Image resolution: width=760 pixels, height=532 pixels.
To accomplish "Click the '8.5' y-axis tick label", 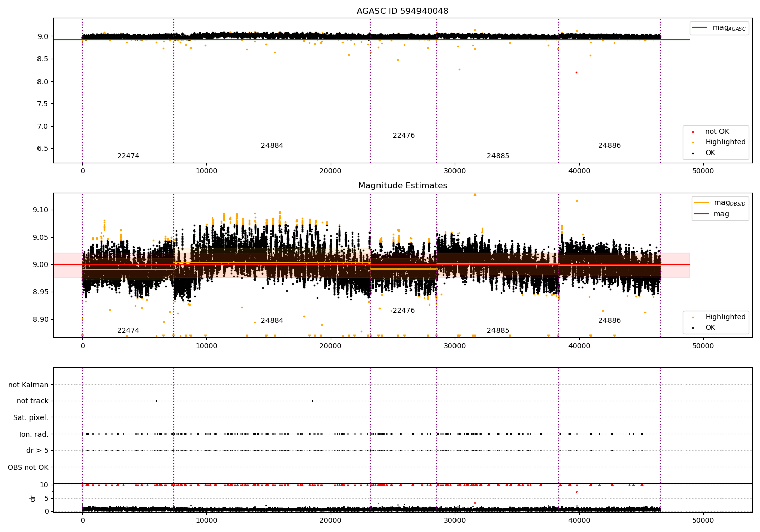I will click(42, 59).
